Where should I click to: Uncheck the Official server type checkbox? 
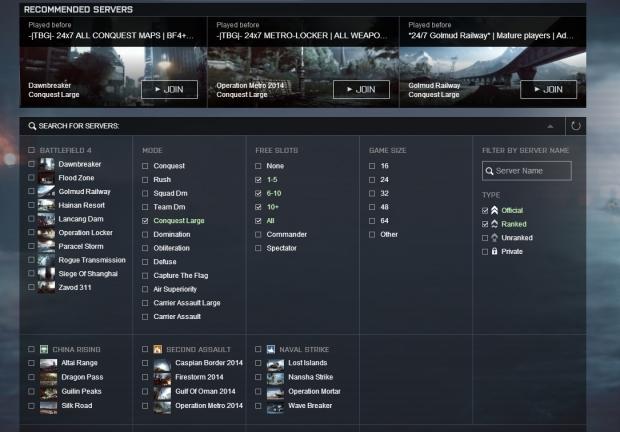tap(485, 211)
